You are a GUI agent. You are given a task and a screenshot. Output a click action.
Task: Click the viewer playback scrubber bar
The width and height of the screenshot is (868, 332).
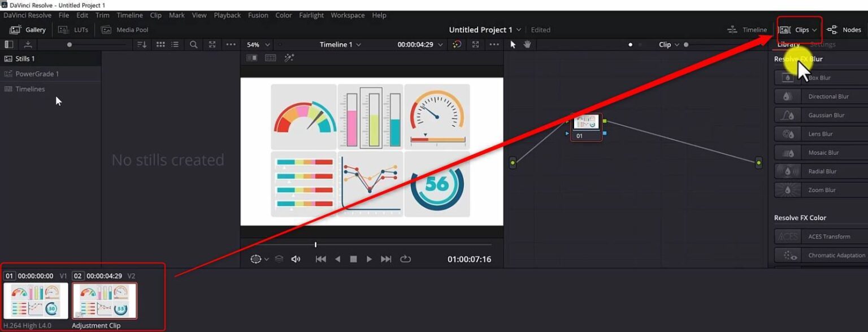[x=372, y=244]
